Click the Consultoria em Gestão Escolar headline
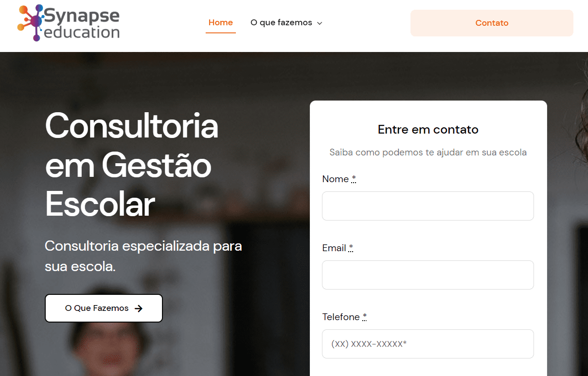Screen dimensions: 588x376 (x=131, y=165)
